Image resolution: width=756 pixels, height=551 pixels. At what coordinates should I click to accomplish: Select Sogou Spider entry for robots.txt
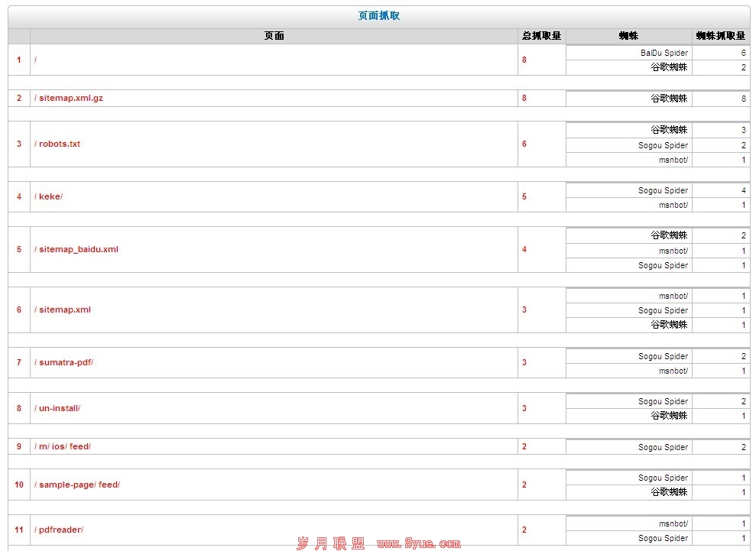pyautogui.click(x=663, y=145)
